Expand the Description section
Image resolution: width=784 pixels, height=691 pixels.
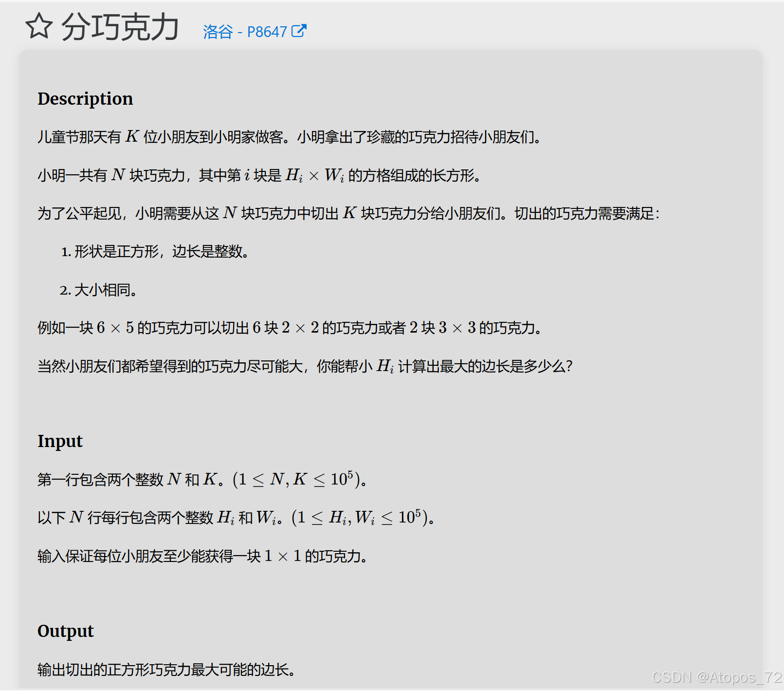[x=85, y=99]
